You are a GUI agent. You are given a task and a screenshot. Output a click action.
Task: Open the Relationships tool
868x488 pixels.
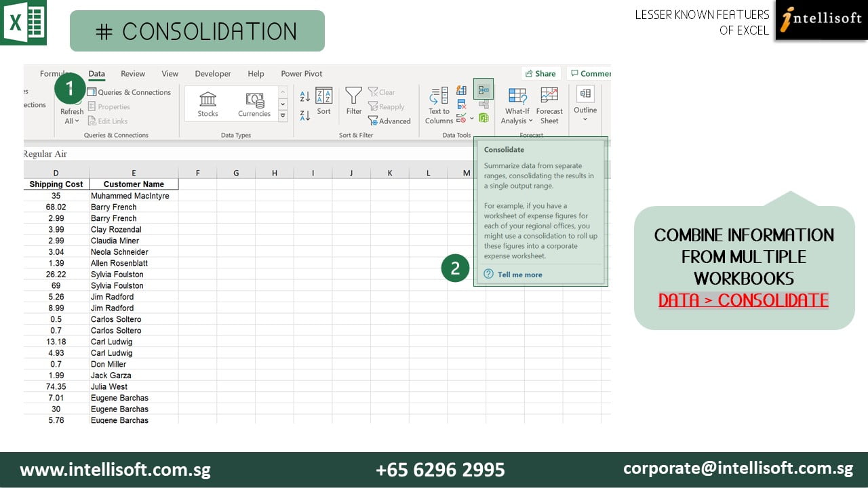[484, 106]
